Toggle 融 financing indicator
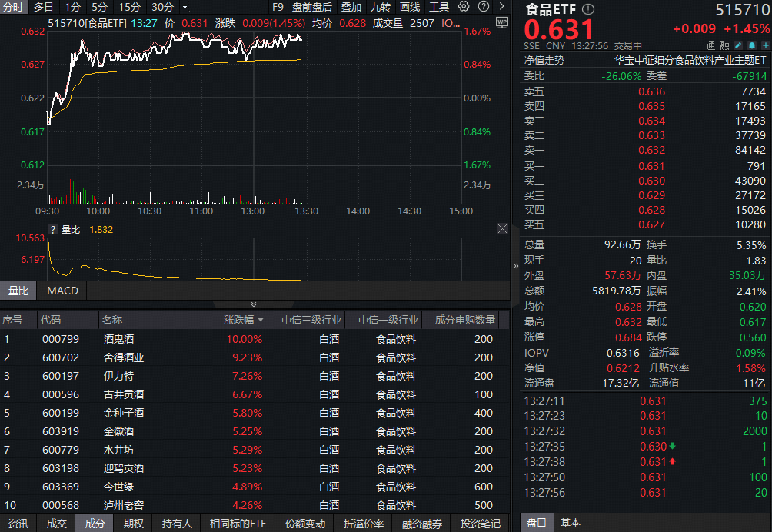This screenshot has height=532, width=772. pos(725,45)
